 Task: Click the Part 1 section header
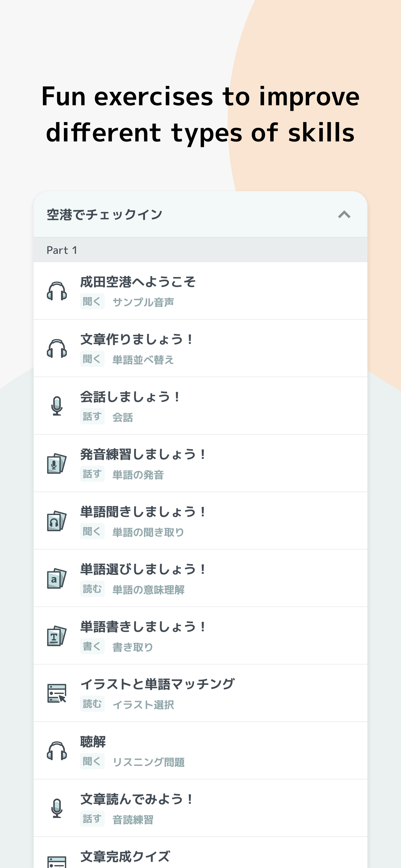[200, 250]
